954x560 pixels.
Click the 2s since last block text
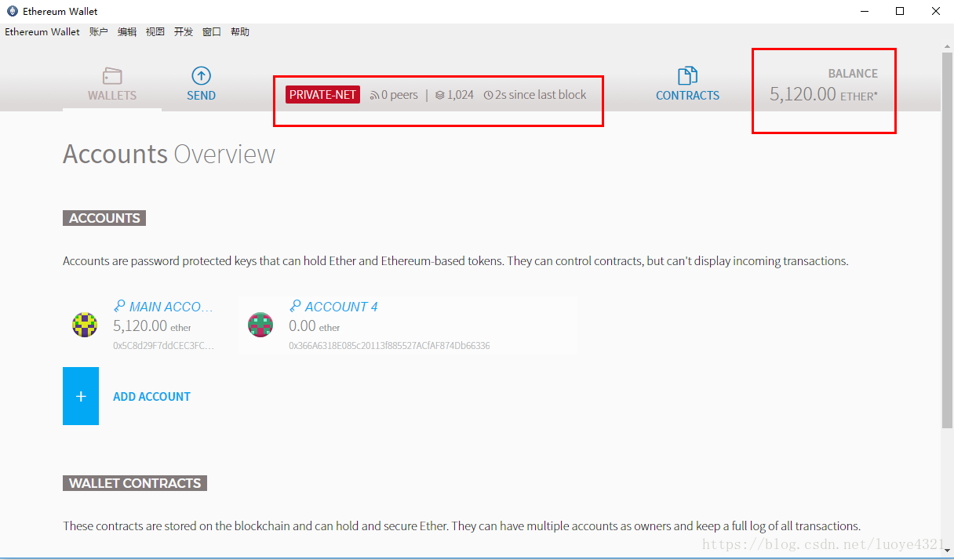click(541, 95)
